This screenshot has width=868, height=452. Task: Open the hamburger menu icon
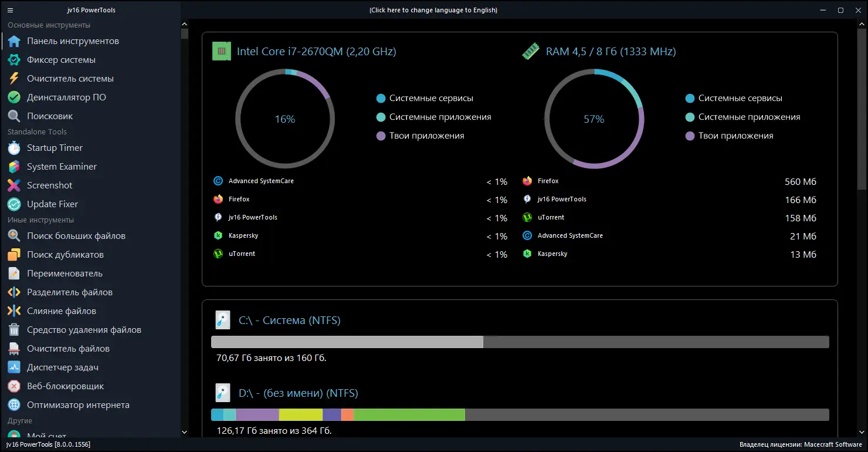coord(11,10)
